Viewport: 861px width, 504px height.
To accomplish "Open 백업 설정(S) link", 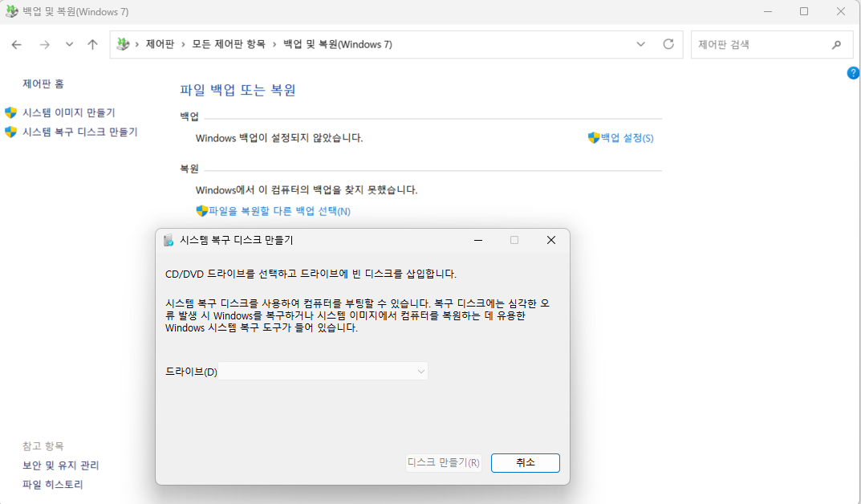I will pyautogui.click(x=627, y=138).
